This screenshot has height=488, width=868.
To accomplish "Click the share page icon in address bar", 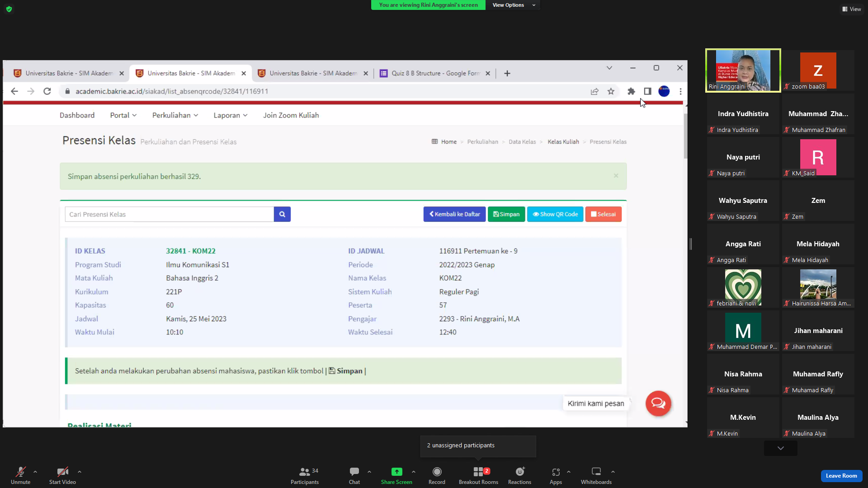I will point(594,91).
